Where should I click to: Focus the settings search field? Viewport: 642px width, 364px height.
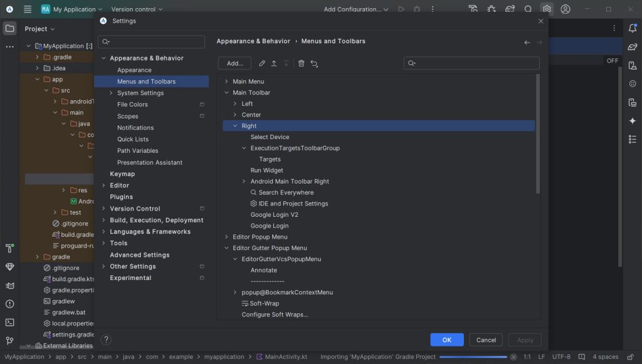[152, 42]
